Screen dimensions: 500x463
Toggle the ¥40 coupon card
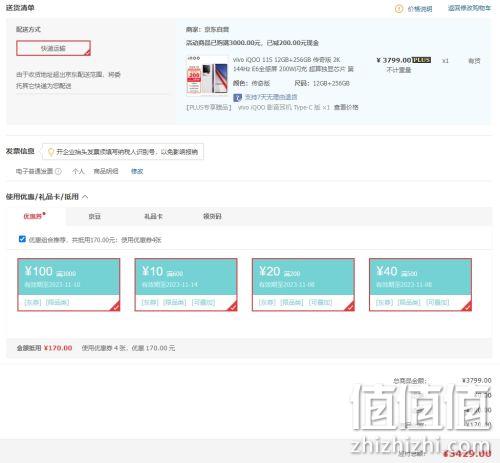click(x=420, y=285)
